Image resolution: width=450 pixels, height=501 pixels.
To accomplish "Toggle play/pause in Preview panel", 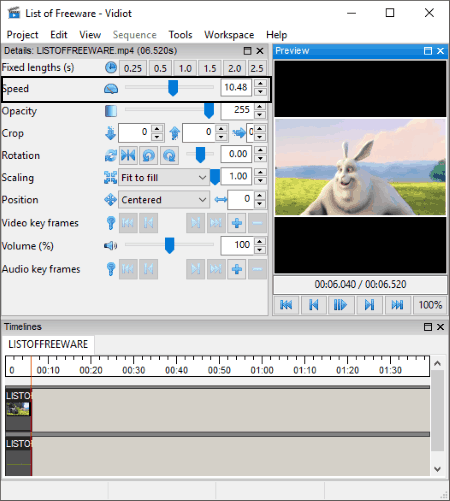I will click(x=340, y=305).
